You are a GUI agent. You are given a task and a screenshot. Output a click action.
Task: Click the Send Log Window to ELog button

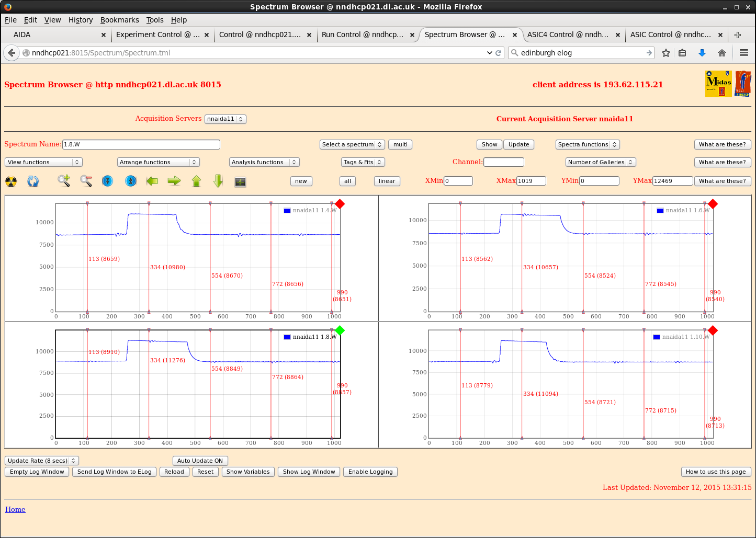click(115, 472)
